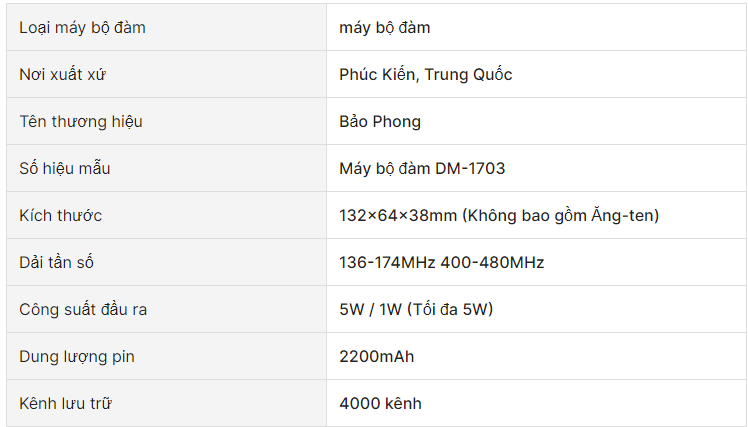The height and width of the screenshot is (427, 748).
Task: Click the 'Dải tần số' label
Action: click(56, 262)
